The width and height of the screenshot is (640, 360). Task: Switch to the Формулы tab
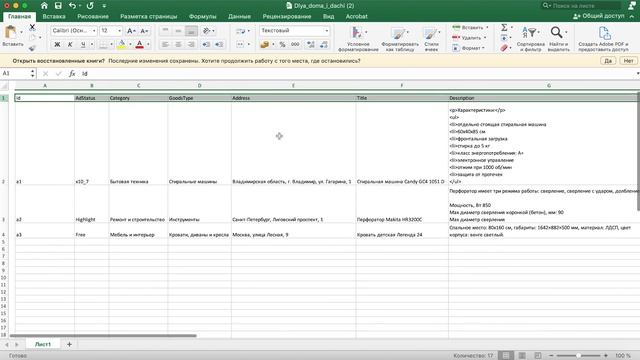(202, 17)
